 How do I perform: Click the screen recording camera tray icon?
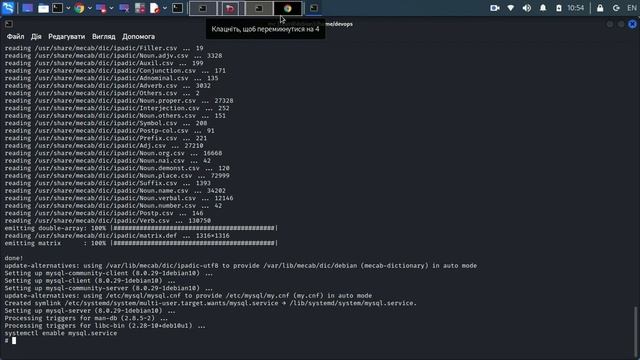(495, 8)
